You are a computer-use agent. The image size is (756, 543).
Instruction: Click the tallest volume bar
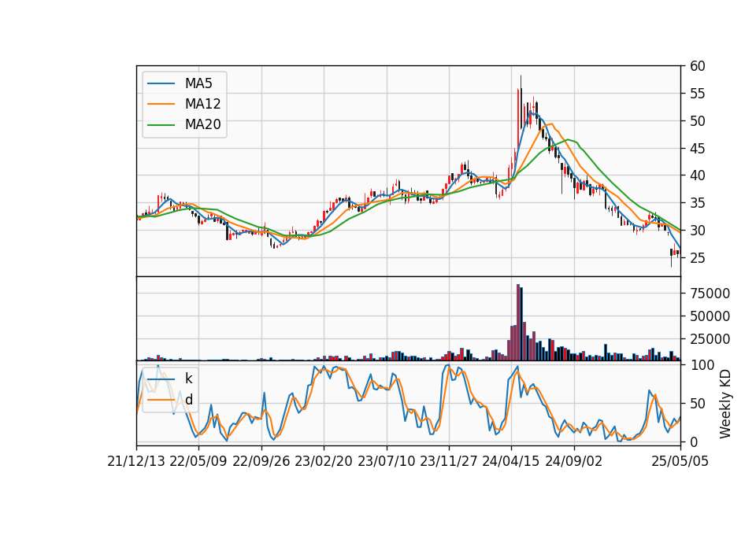(x=518, y=323)
